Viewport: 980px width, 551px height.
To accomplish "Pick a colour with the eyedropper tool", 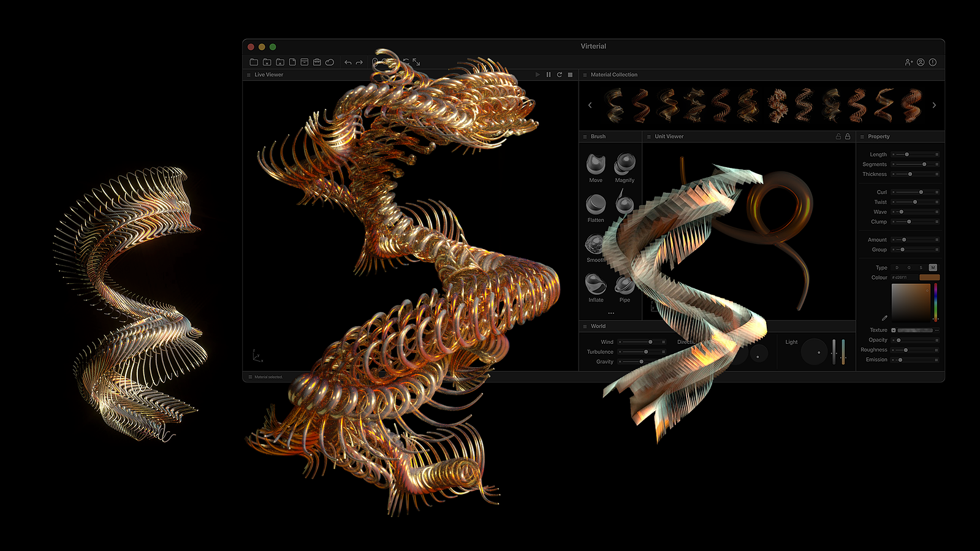I will (x=884, y=318).
